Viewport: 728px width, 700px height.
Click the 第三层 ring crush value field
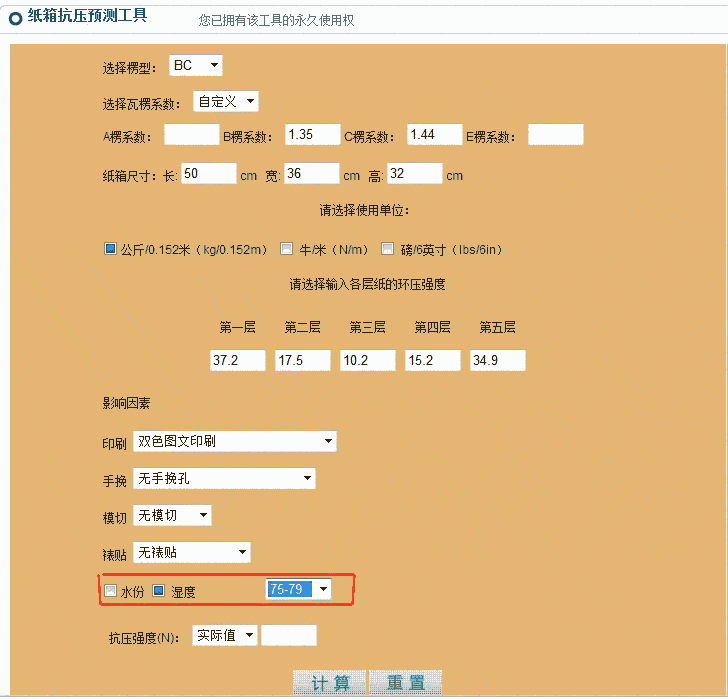[367, 360]
